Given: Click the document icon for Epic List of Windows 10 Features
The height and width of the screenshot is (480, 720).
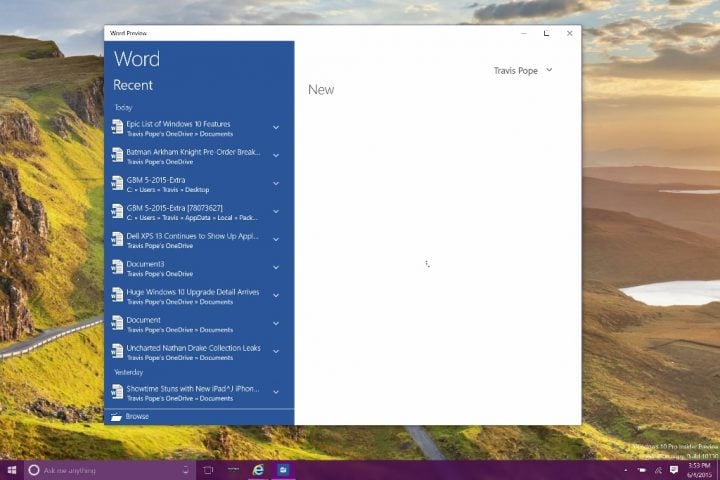Looking at the screenshot, I should pos(117,127).
